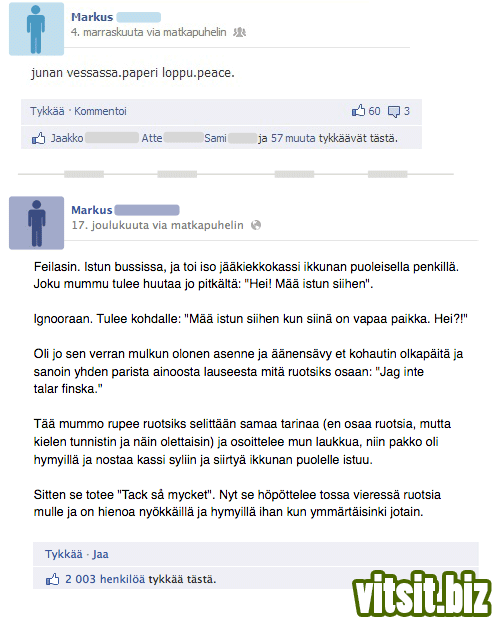
Task: Open Jaakko profile link
Action: (67, 138)
